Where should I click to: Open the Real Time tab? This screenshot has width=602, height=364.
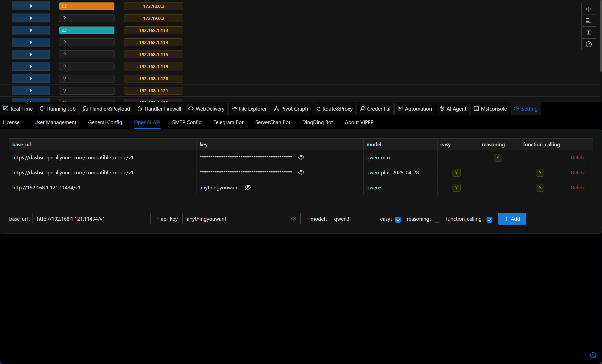(18, 109)
